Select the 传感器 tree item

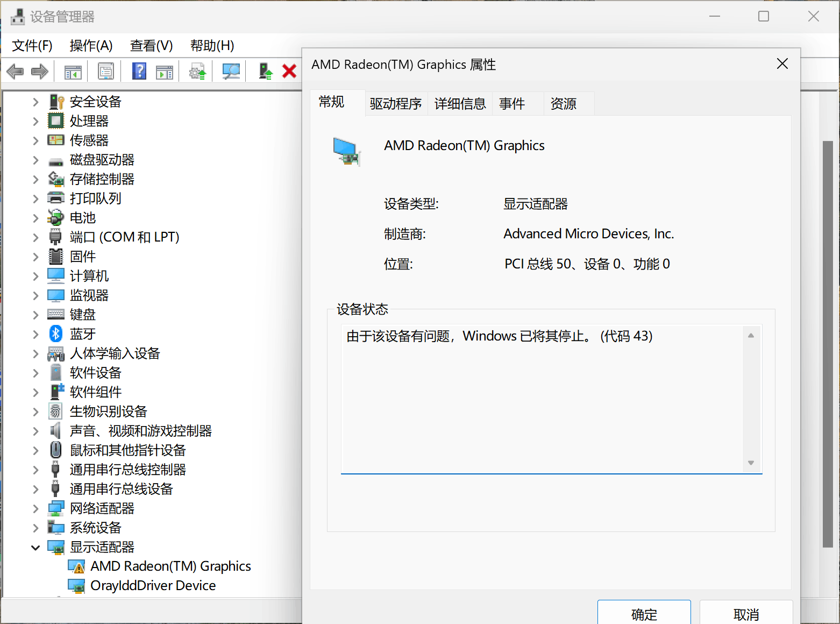point(89,140)
